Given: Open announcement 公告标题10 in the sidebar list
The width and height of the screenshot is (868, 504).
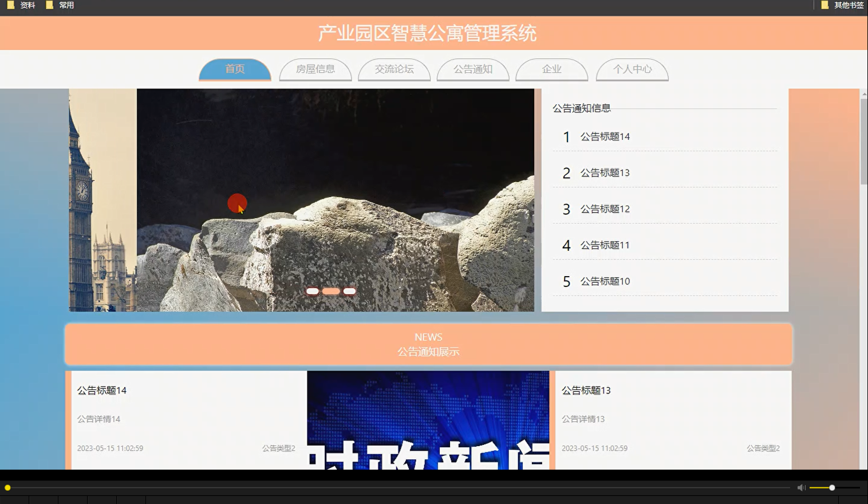Looking at the screenshot, I should (x=604, y=281).
